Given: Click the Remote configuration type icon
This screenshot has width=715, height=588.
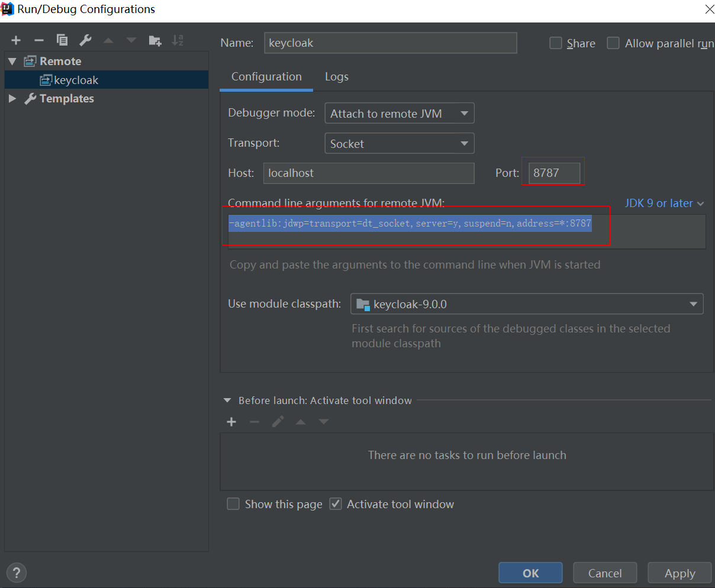Looking at the screenshot, I should click(30, 62).
